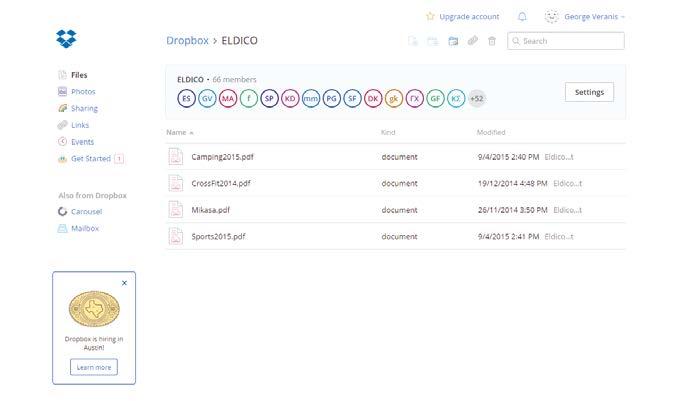Select member avatar mm
This screenshot has height=401, width=685.
311,98
